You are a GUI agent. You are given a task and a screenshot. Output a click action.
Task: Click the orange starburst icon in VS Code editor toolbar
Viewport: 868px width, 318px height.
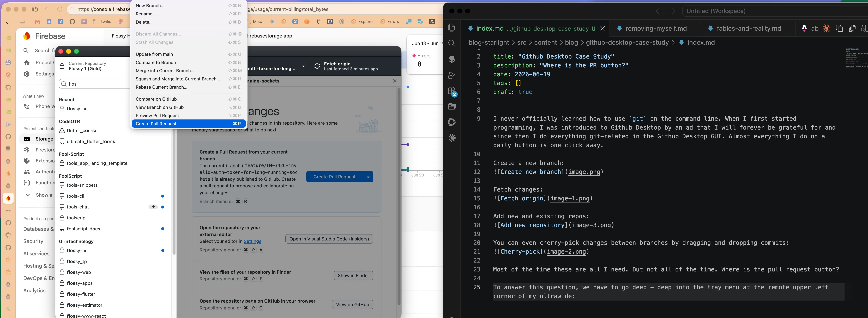point(826,28)
